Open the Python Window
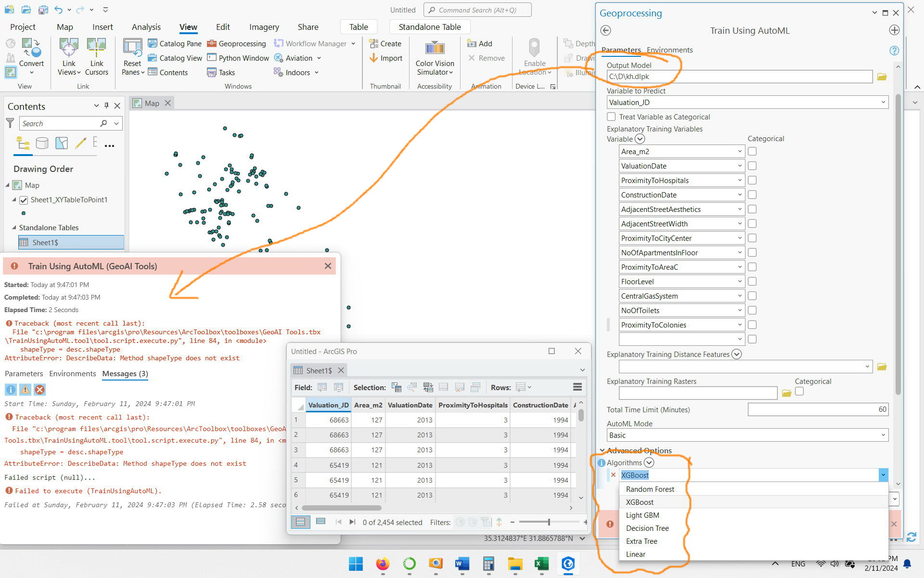The height and width of the screenshot is (578, 924). 238,58
